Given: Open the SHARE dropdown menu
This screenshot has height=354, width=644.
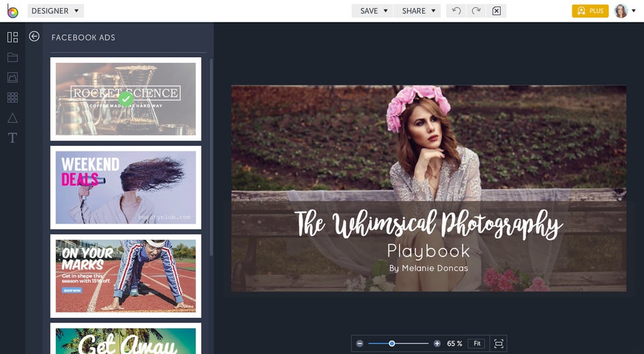Looking at the screenshot, I should 418,11.
